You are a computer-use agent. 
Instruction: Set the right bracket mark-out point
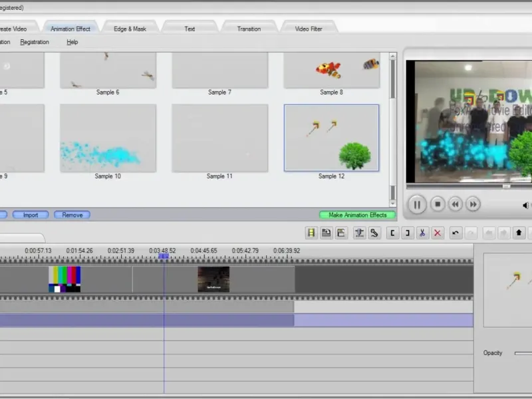(x=408, y=233)
